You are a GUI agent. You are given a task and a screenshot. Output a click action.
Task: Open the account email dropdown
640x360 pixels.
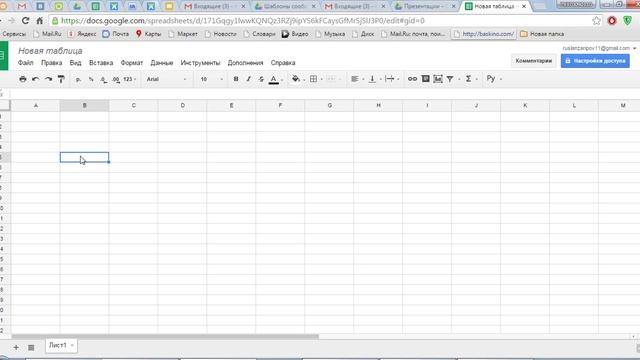[599, 48]
